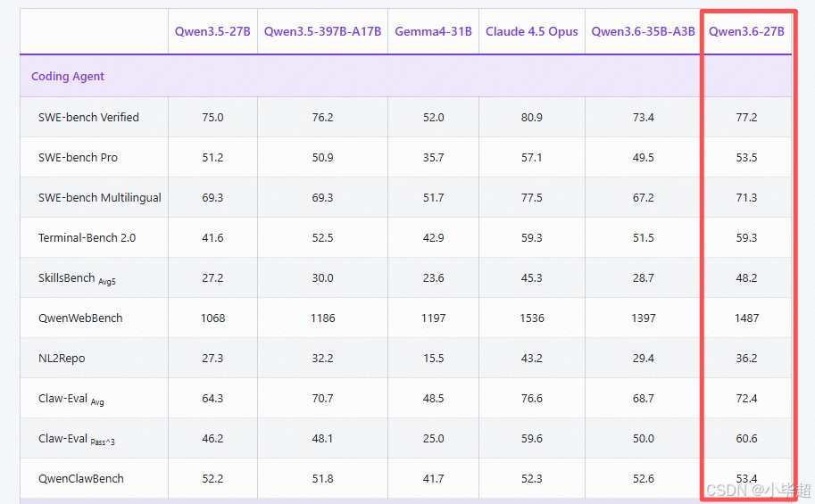Image resolution: width=815 pixels, height=504 pixels.
Task: Click value 1397 in QwenWebBench row
Action: 643,318
